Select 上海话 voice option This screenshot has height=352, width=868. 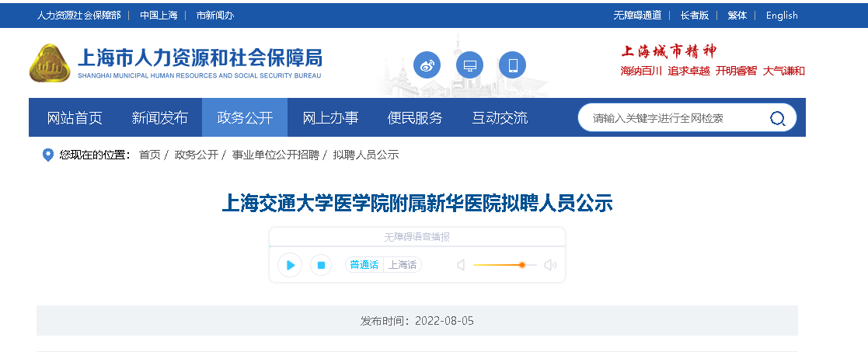click(403, 264)
